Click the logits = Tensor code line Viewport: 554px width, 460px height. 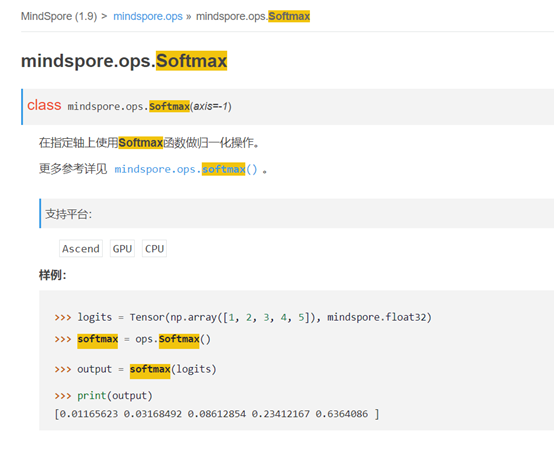point(243,317)
